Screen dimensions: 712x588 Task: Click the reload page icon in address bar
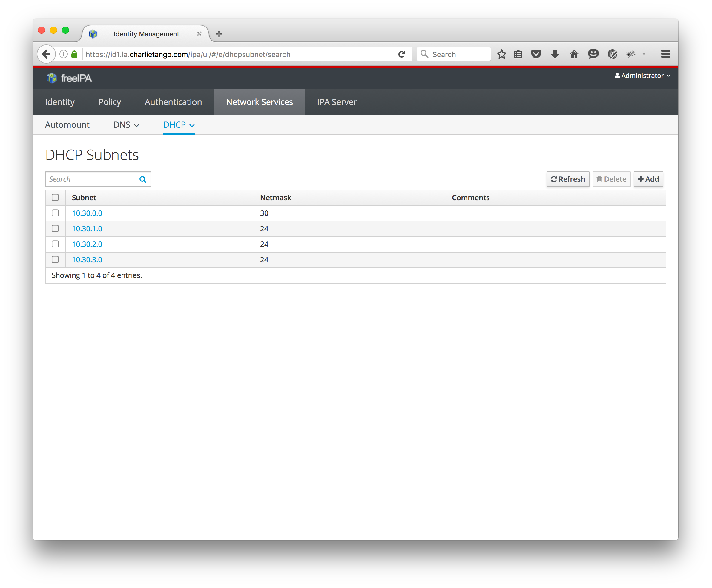tap(402, 54)
